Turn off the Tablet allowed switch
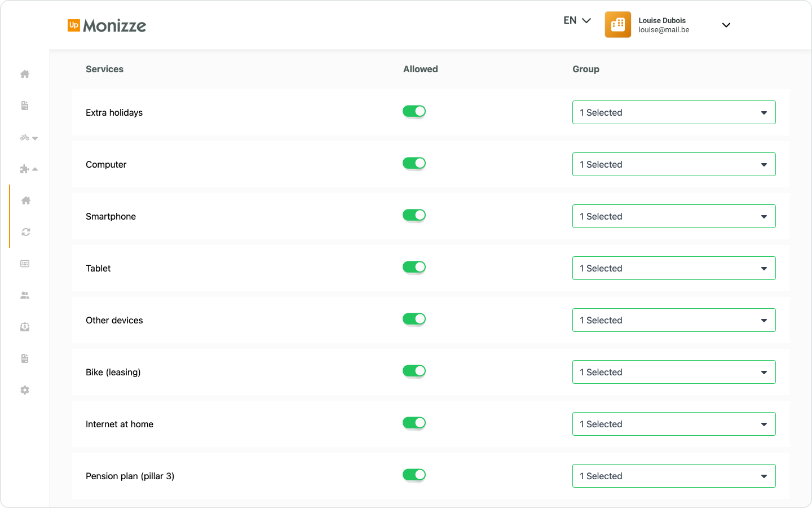Viewport: 812px width, 508px height. click(414, 267)
